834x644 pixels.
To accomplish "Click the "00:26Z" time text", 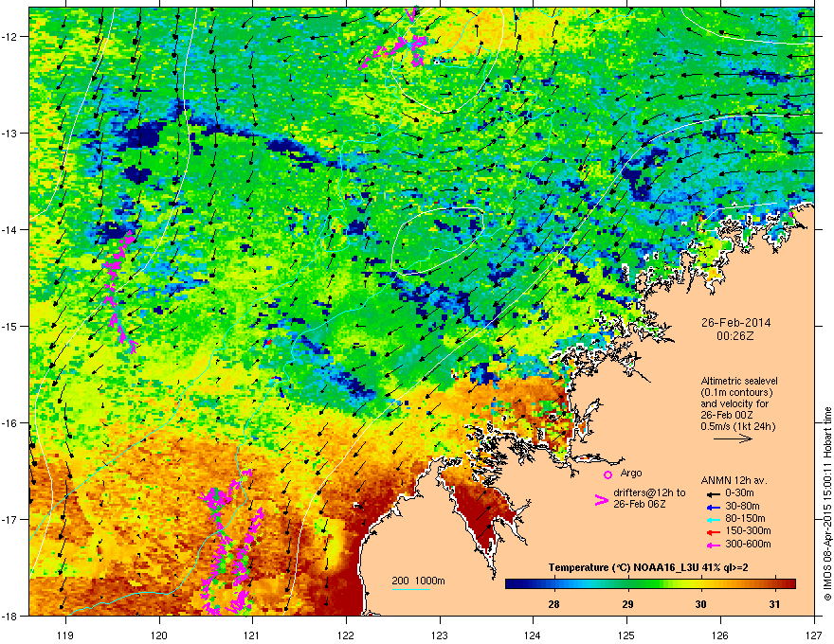I will (735, 336).
